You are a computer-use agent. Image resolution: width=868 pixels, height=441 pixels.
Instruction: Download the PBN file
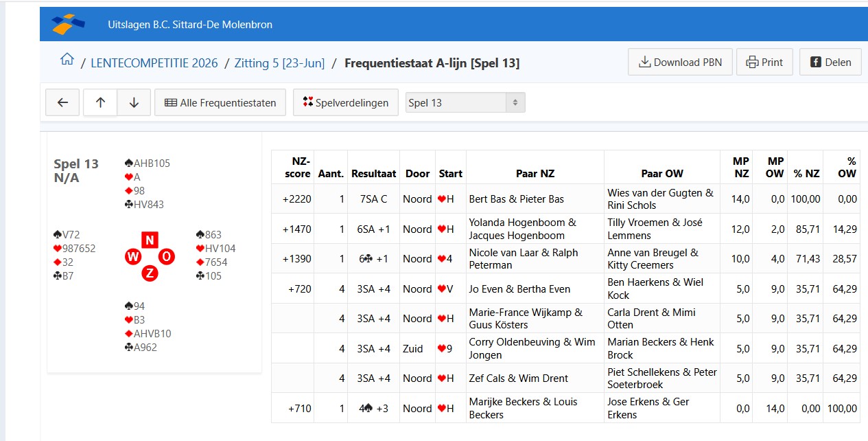click(680, 62)
